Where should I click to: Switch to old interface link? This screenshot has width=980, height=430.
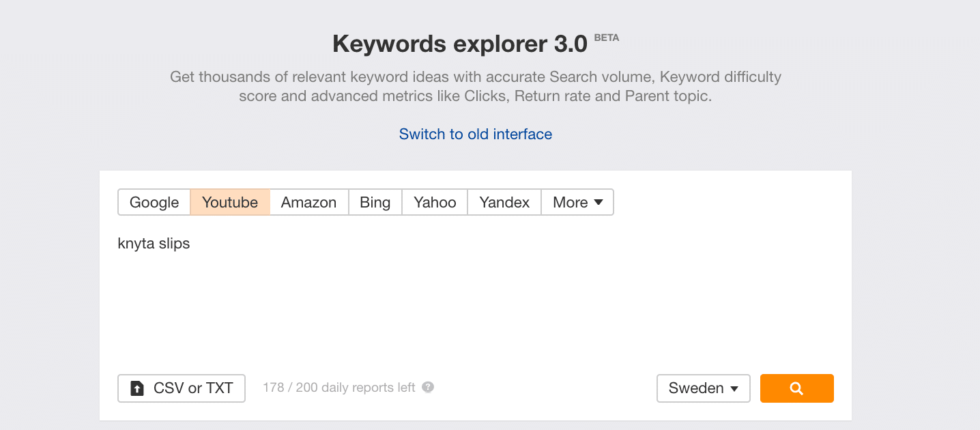476,134
